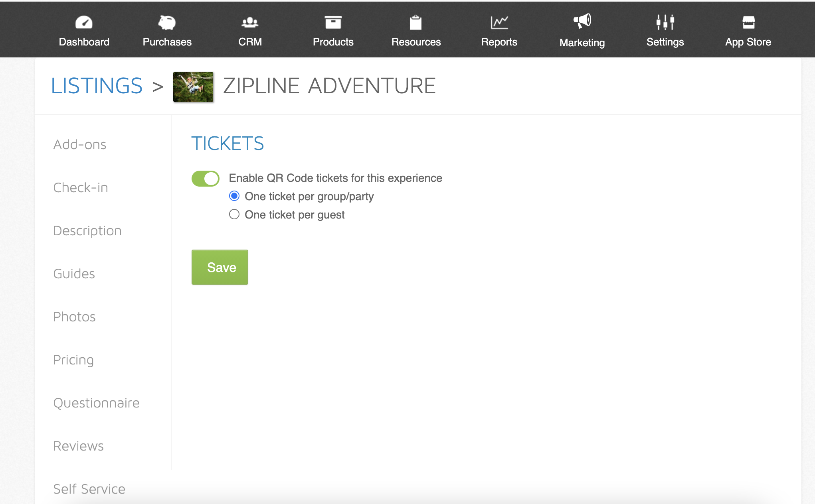Image resolution: width=815 pixels, height=504 pixels.
Task: Open the Questionnaire sidebar section
Action: point(97,403)
